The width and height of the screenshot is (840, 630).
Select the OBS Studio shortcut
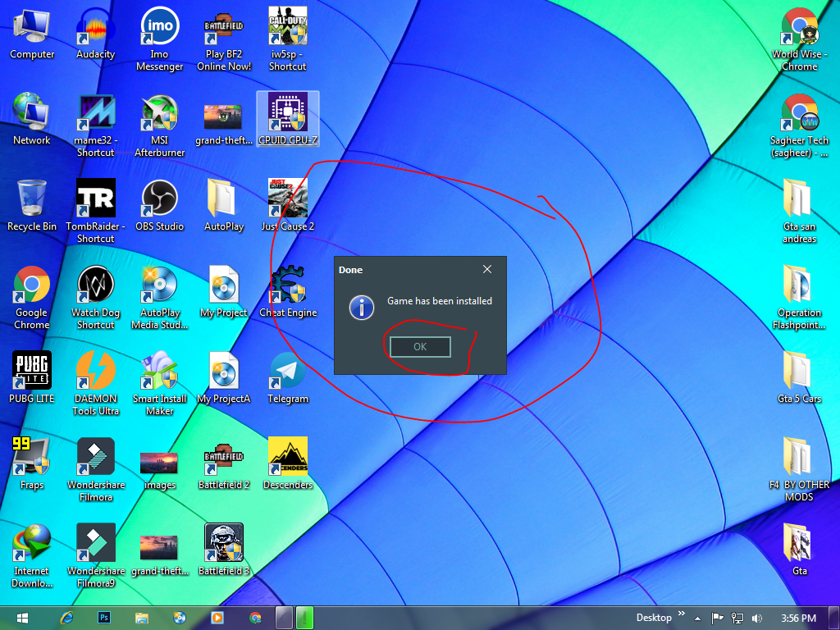tap(159, 205)
